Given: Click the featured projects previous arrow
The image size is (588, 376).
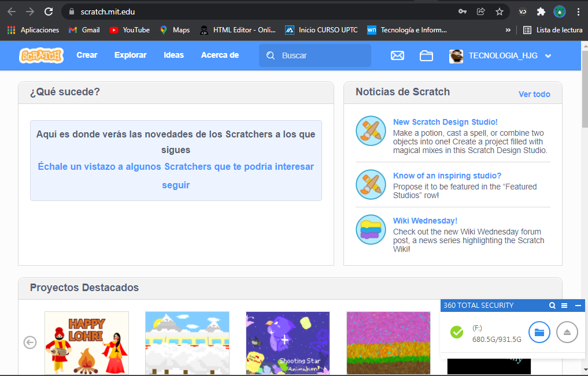Looking at the screenshot, I should [x=30, y=343].
